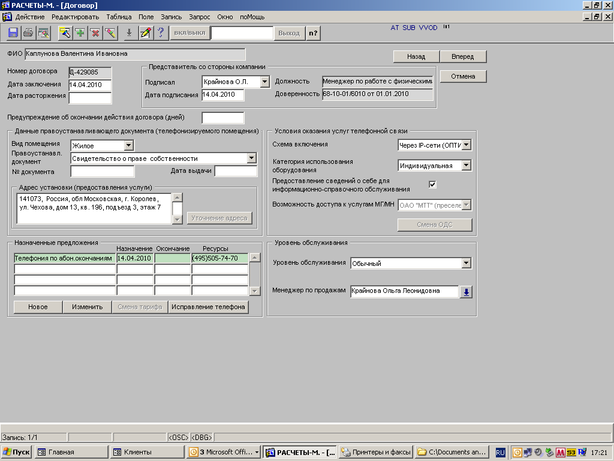Click the blue arrow beside sales manager field
Image resolution: width=614 pixels, height=461 pixels.
coord(465,291)
